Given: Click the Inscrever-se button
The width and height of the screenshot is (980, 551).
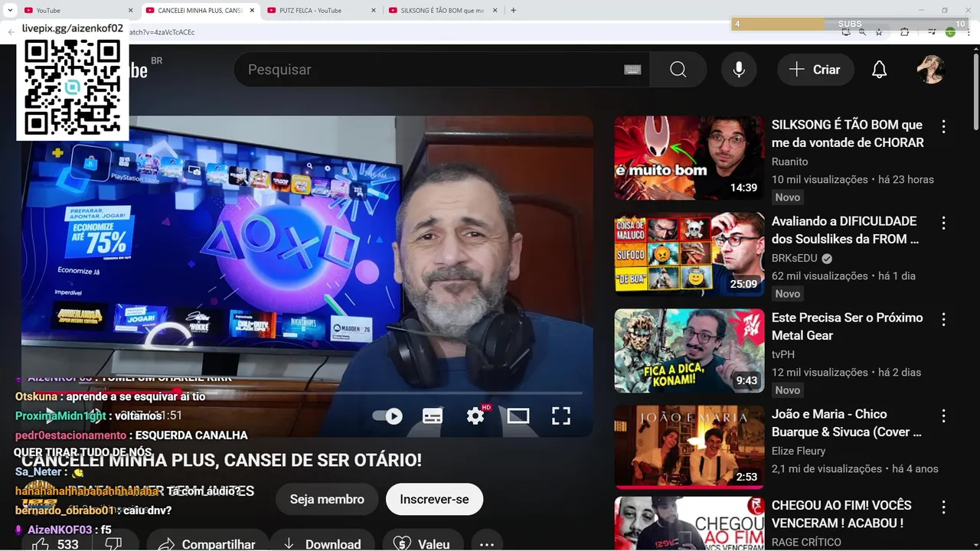Looking at the screenshot, I should [434, 499].
